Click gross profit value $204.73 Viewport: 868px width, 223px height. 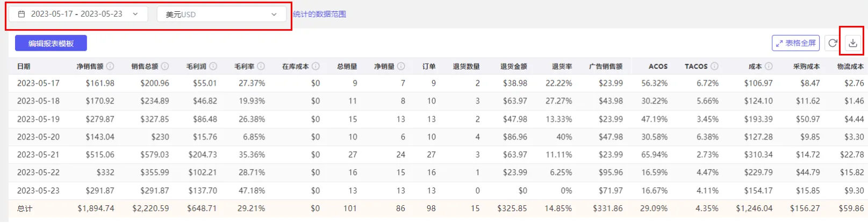pyautogui.click(x=203, y=155)
